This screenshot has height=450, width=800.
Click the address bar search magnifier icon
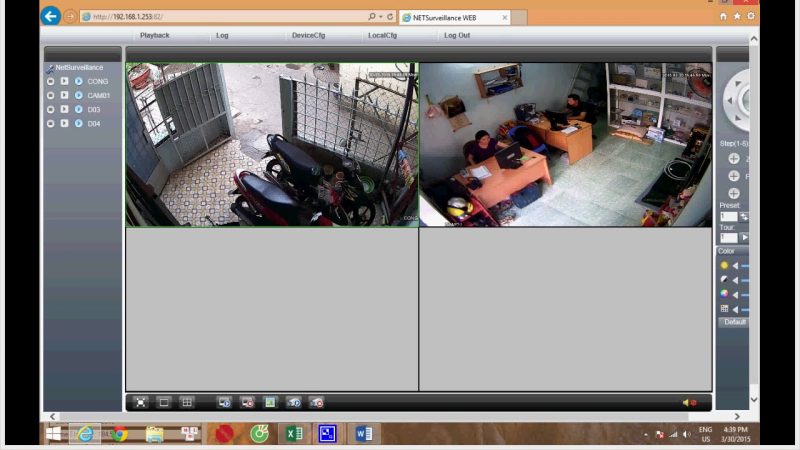(372, 17)
